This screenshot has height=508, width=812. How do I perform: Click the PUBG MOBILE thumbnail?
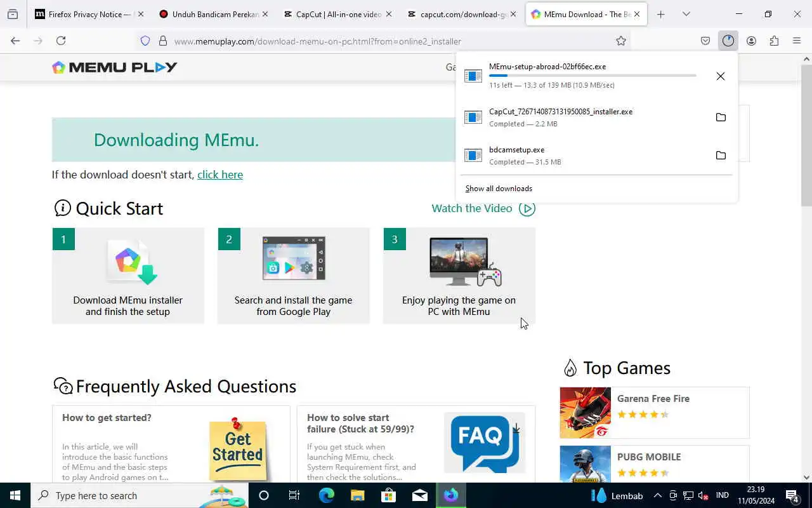pos(586,464)
